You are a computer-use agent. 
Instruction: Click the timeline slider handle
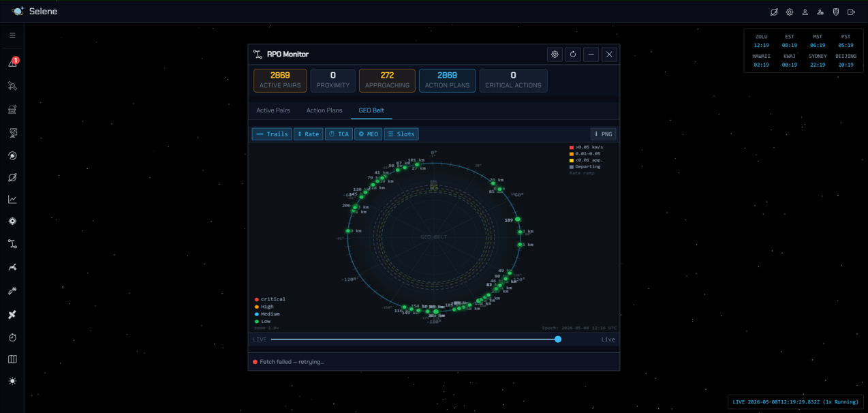(558, 339)
